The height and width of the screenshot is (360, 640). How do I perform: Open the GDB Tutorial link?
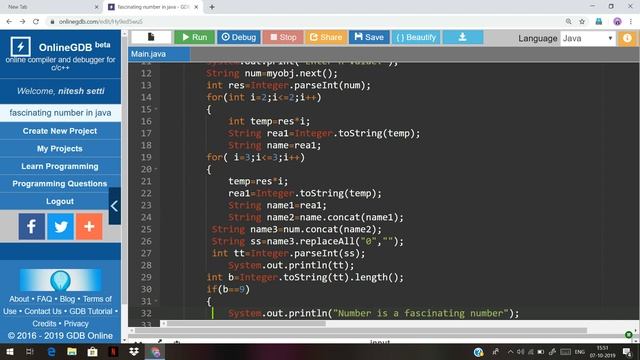pos(91,311)
